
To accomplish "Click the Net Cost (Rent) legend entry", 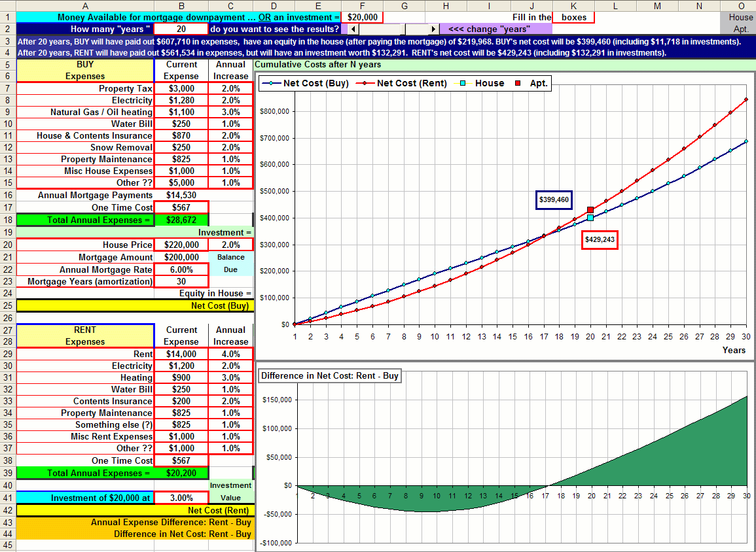I will tap(401, 83).
